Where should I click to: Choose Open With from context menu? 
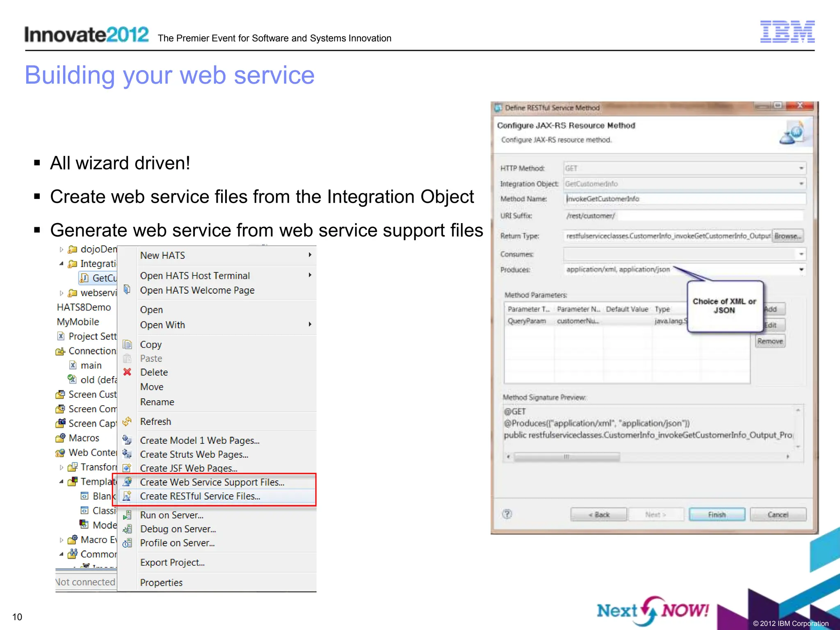pyautogui.click(x=226, y=324)
